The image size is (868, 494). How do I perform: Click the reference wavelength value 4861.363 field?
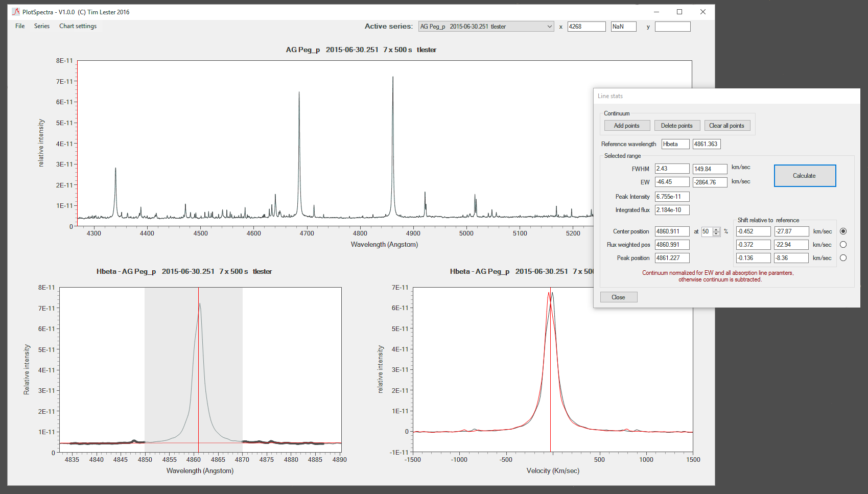point(707,144)
